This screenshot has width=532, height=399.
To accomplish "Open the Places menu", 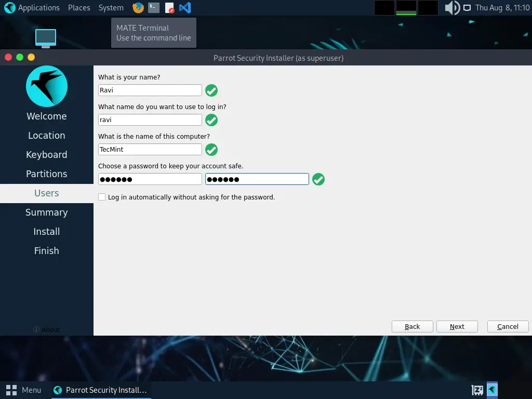I will (x=79, y=8).
